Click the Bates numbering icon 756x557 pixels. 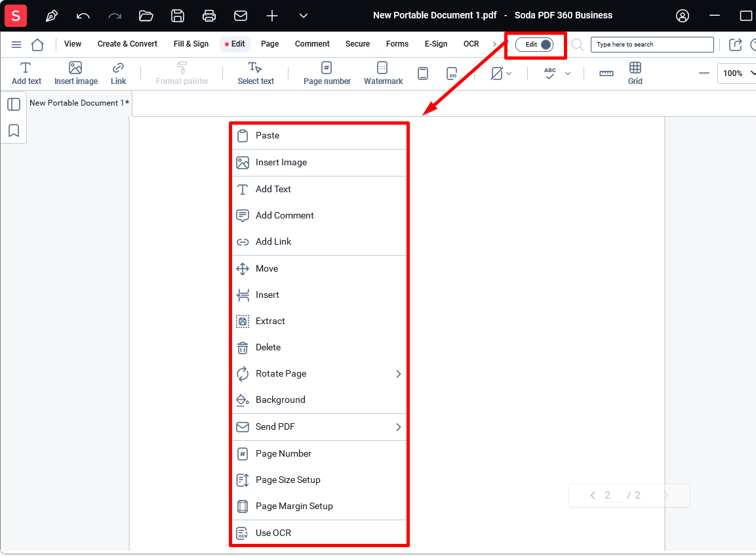tap(452, 73)
